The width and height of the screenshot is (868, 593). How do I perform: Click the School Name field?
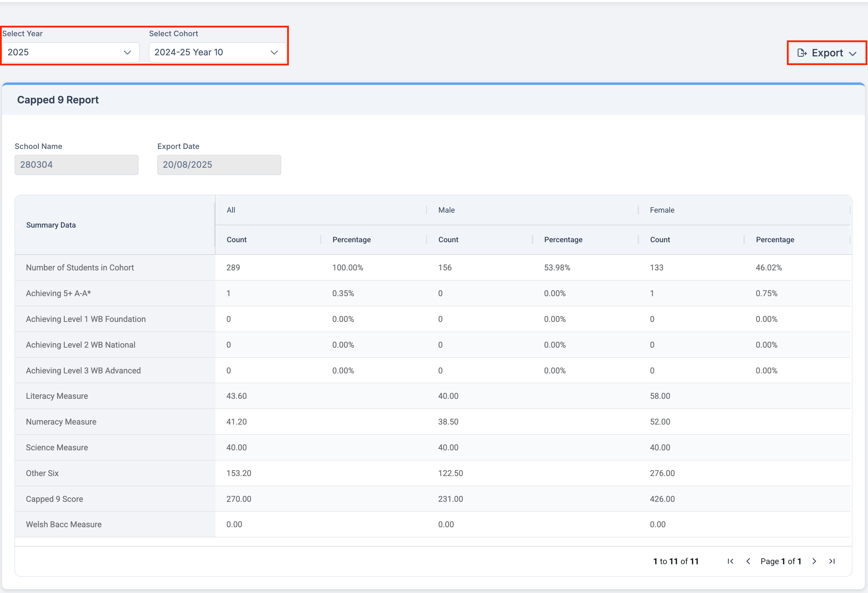[x=76, y=165]
